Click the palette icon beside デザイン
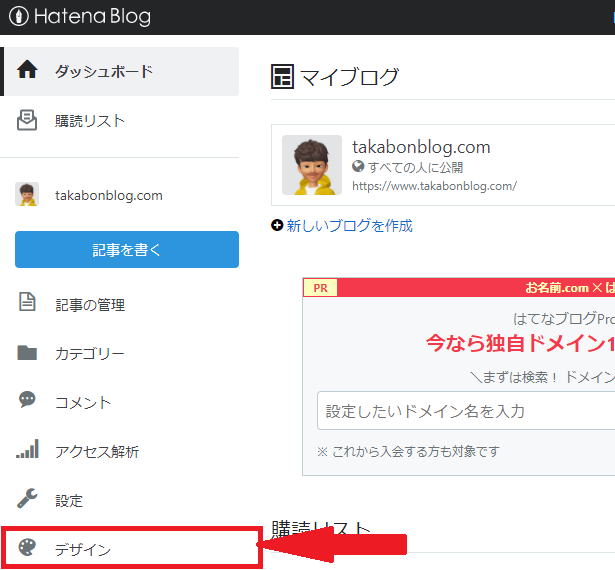 tap(27, 547)
